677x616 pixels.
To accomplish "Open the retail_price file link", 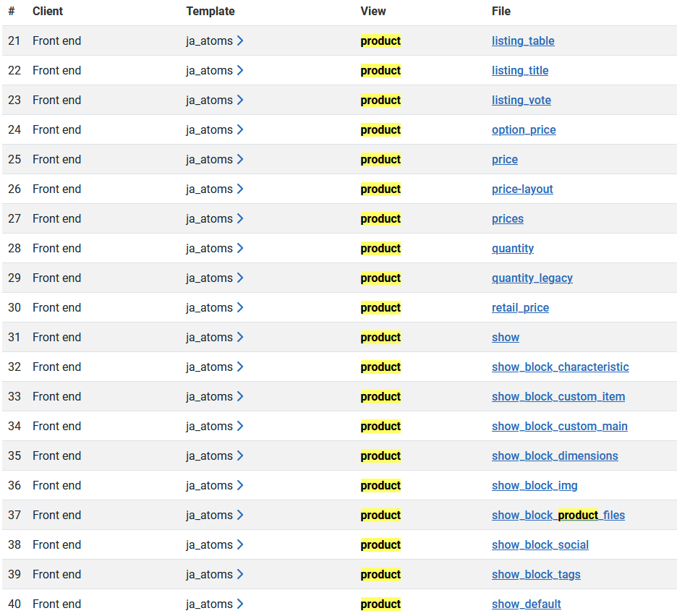I will pos(520,308).
